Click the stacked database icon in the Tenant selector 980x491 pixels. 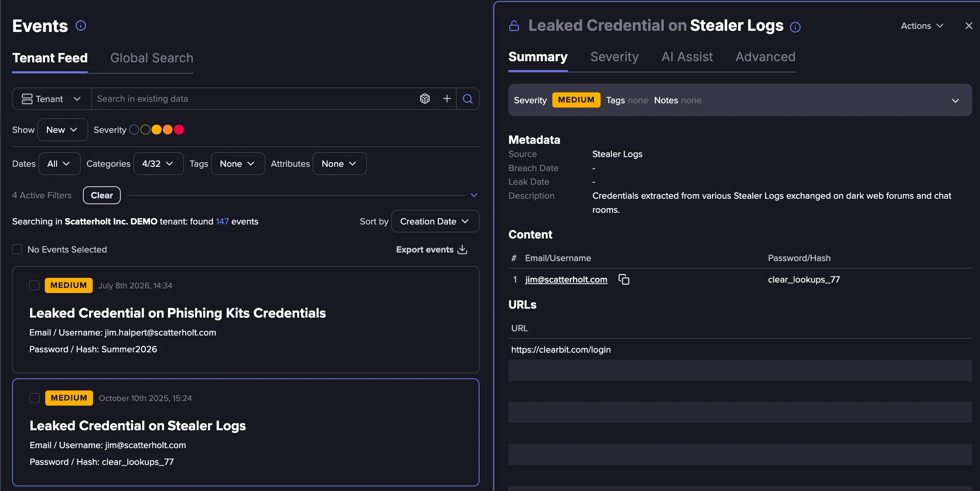click(x=27, y=99)
